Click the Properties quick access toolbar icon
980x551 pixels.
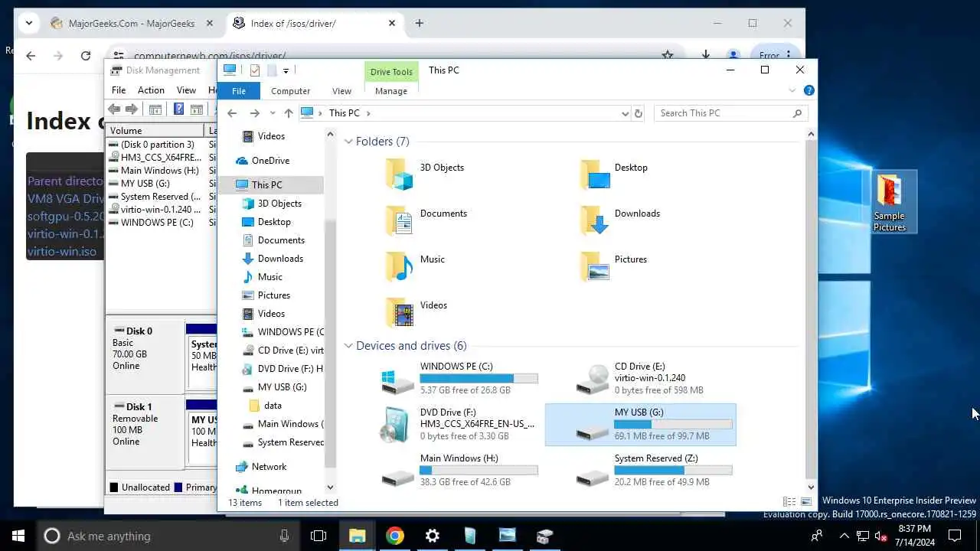[255, 70]
